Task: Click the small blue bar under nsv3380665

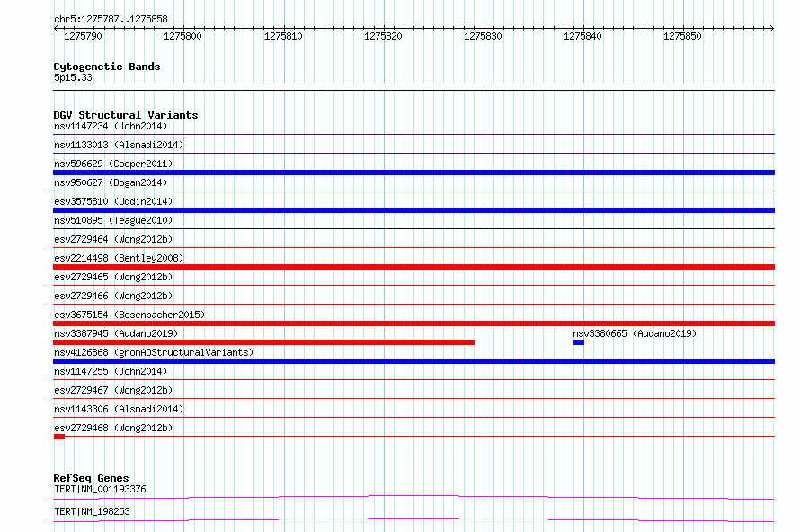Action: [579, 342]
